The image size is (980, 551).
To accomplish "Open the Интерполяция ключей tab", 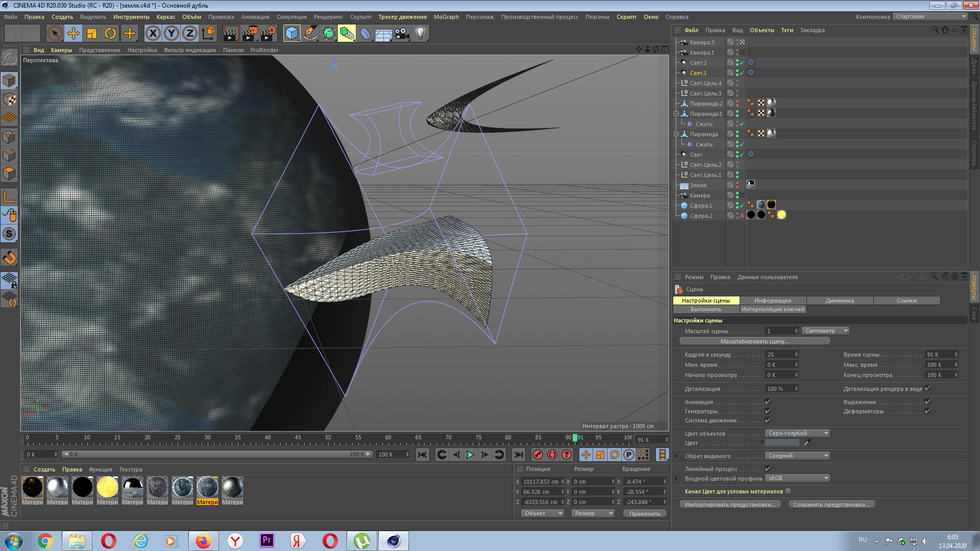I will (x=773, y=310).
